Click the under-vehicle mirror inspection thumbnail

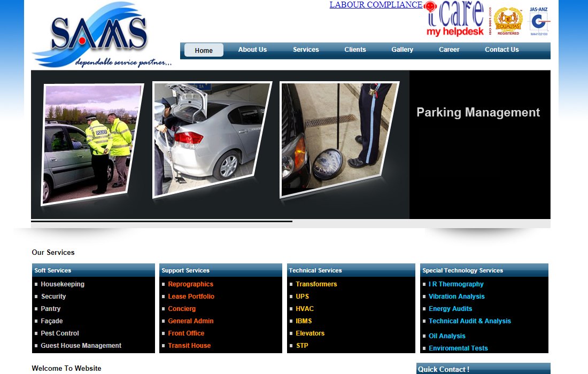[339, 139]
